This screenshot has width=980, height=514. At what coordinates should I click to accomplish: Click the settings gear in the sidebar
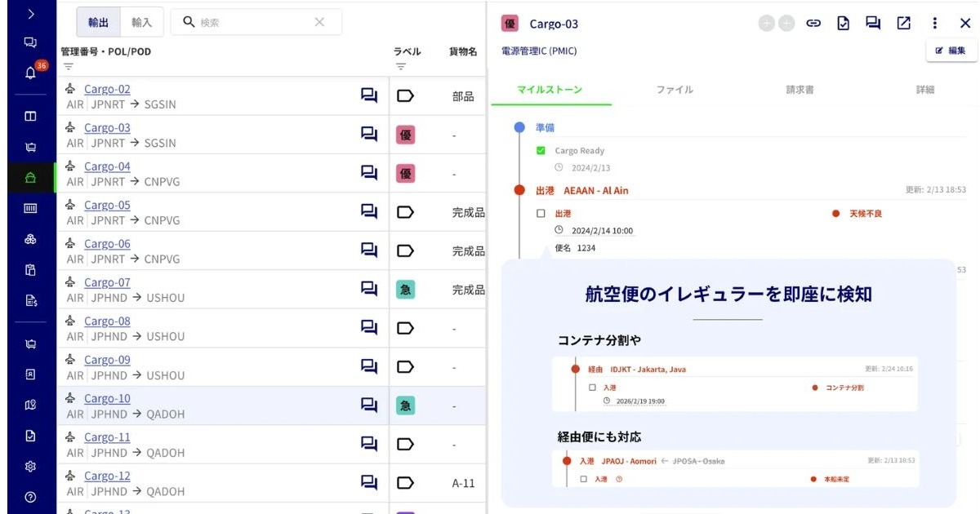tap(30, 467)
